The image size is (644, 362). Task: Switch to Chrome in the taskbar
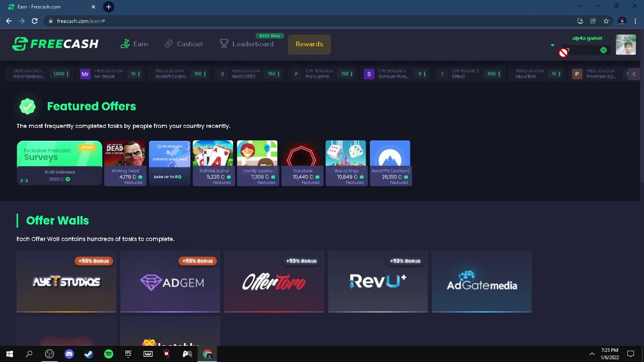point(207,354)
